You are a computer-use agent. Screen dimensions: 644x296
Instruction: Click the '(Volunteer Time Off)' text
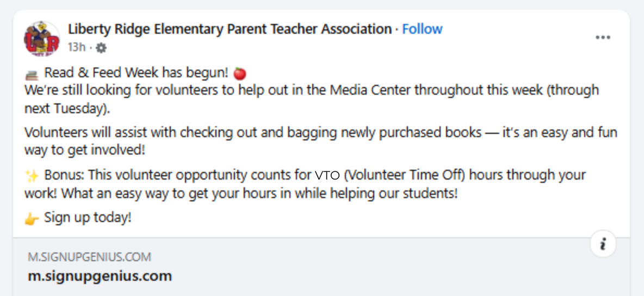(405, 176)
